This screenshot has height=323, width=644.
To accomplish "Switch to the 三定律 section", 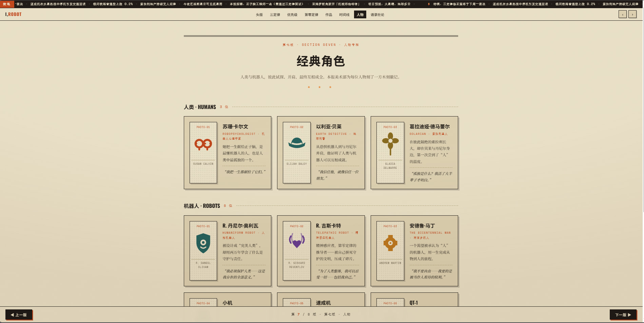I will [x=275, y=15].
